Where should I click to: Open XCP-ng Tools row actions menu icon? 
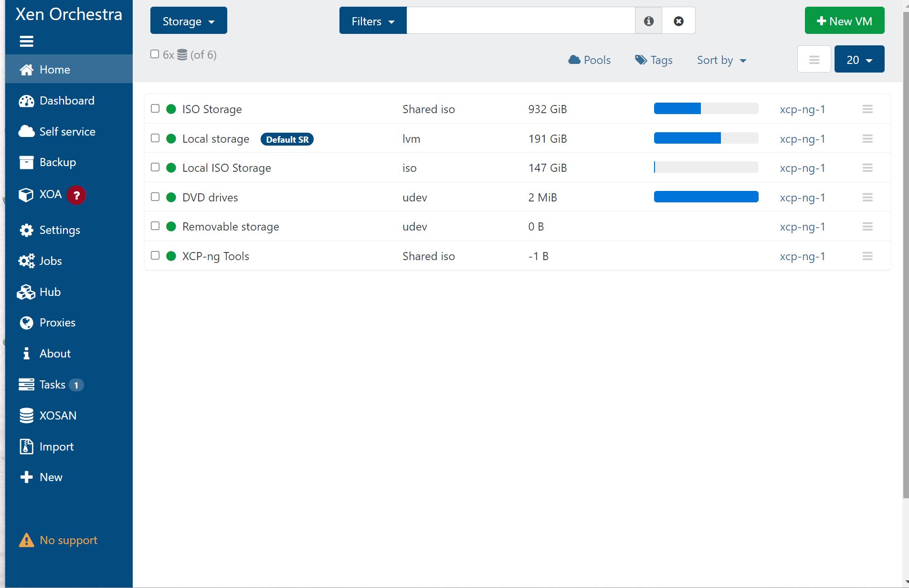pos(867,256)
